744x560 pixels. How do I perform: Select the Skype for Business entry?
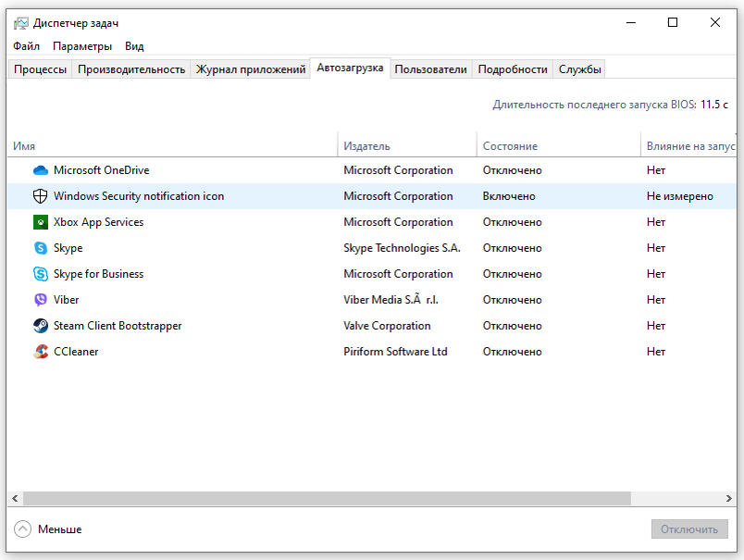pyautogui.click(x=98, y=274)
